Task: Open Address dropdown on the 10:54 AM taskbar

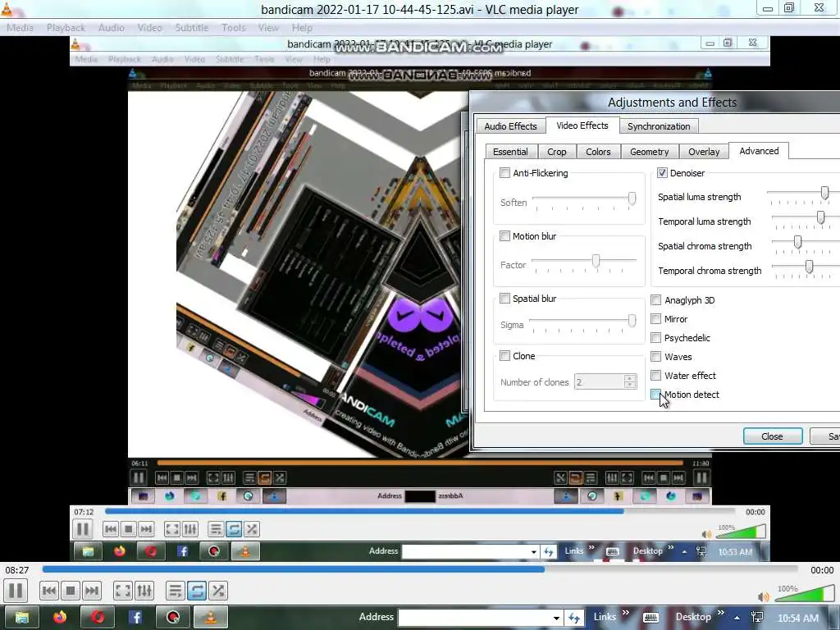Action: point(557,619)
